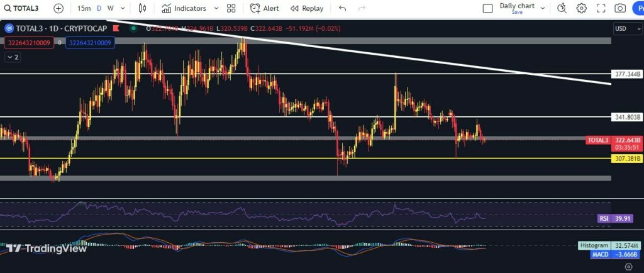Click the blue 322643210009 price box

coord(91,42)
